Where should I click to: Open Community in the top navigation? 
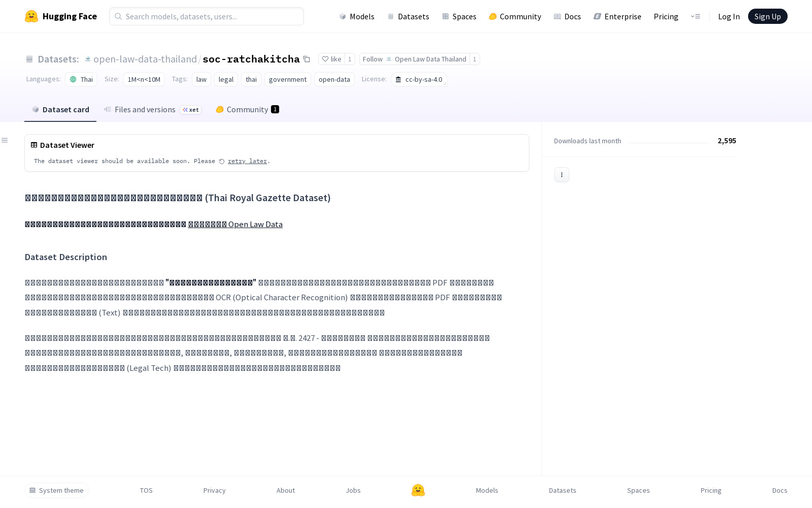515,16
